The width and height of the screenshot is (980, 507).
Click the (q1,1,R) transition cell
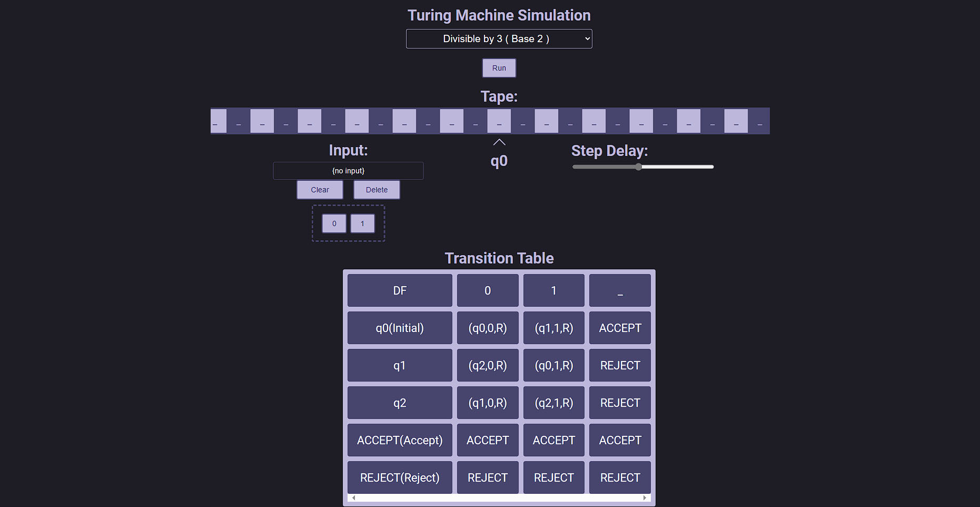pos(553,328)
